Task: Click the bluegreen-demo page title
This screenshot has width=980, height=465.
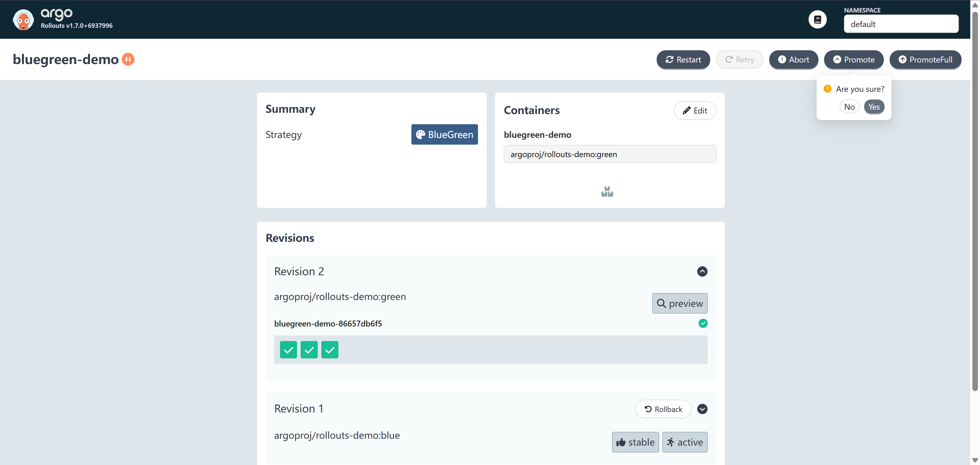Action: tap(66, 59)
